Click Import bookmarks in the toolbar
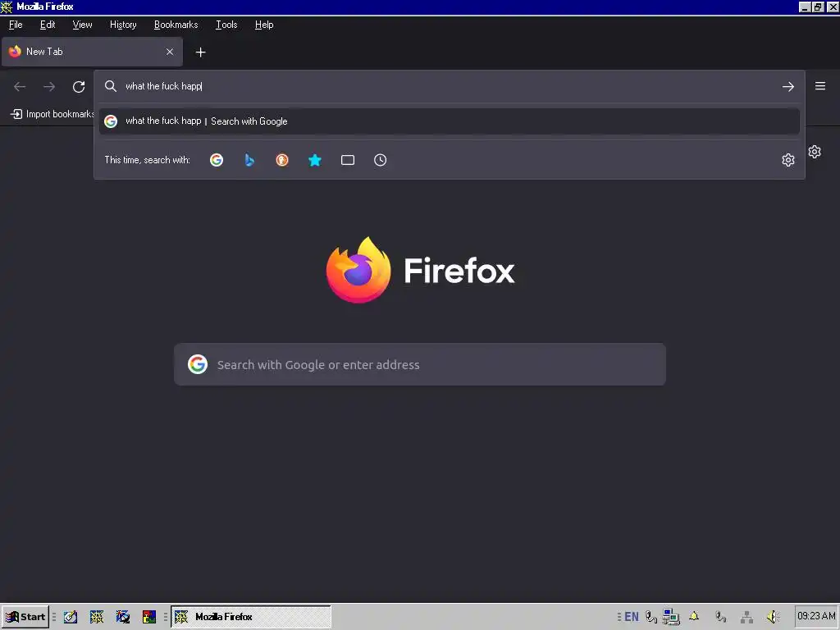Image resolution: width=840 pixels, height=630 pixels. [52, 114]
